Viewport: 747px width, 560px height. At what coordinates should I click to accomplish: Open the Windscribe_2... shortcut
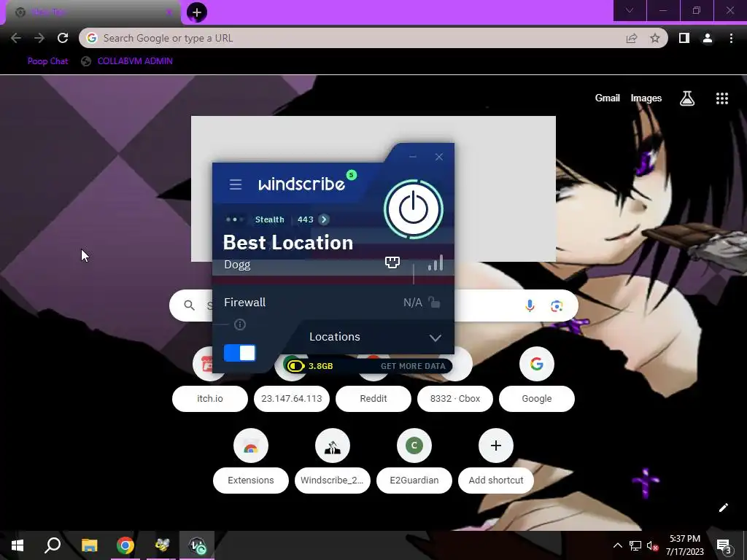click(x=333, y=461)
